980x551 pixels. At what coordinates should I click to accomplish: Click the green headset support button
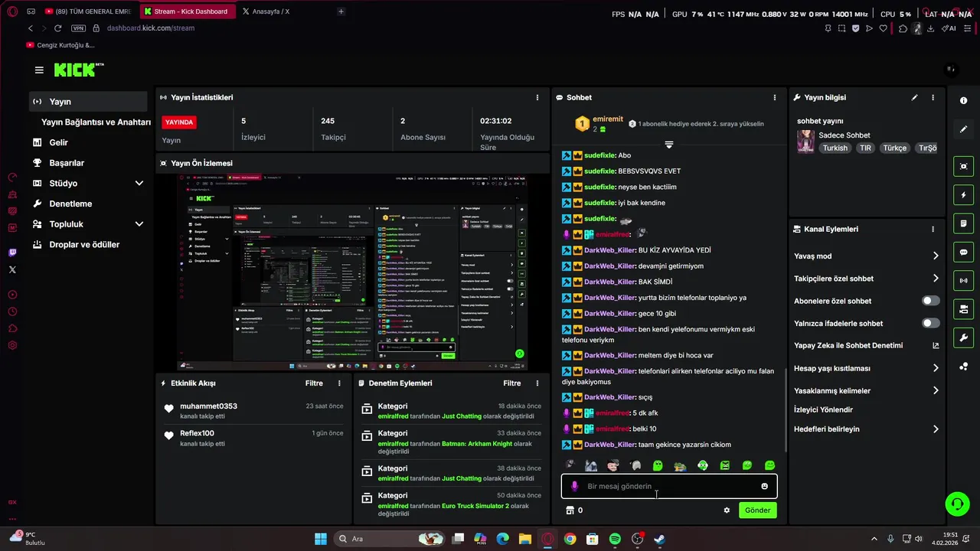coord(957,504)
